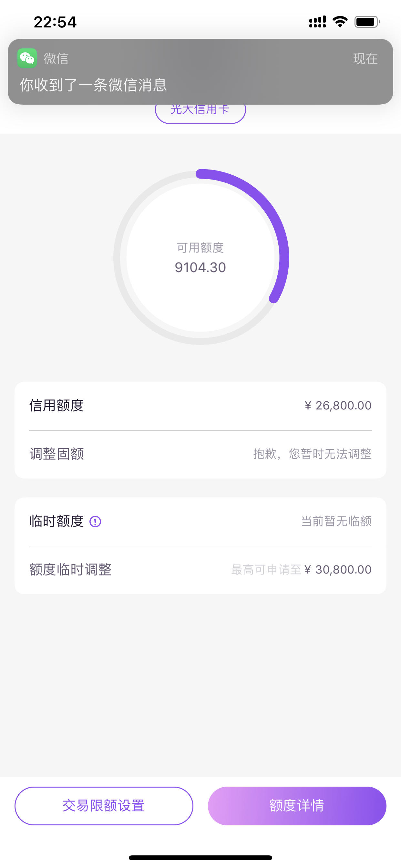The width and height of the screenshot is (401, 868).
Task: Tap the 当前暂无临额 status text
Action: pos(336,521)
